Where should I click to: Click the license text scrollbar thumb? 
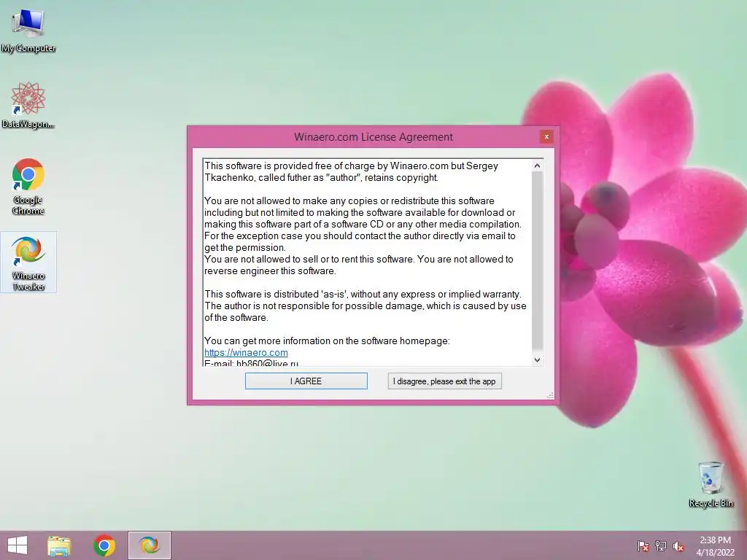tap(537, 260)
